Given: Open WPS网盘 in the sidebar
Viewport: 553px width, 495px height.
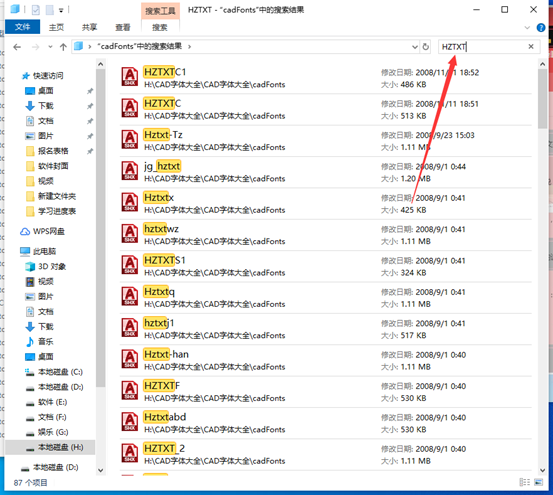Looking at the screenshot, I should pyautogui.click(x=42, y=231).
